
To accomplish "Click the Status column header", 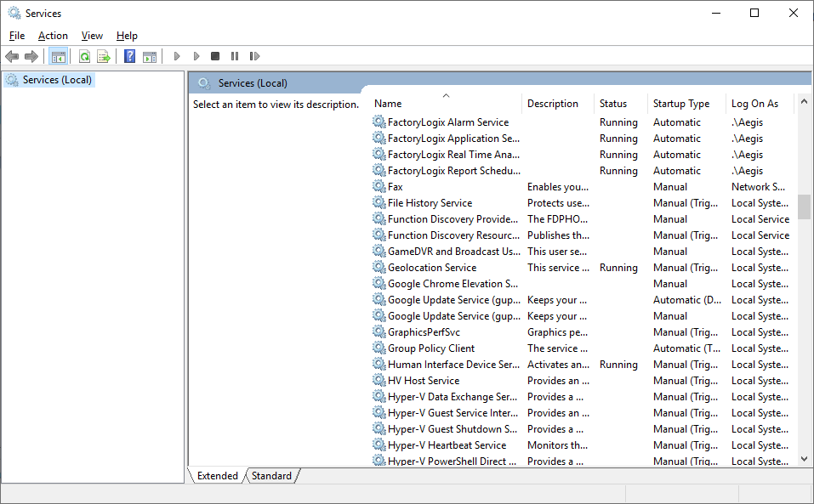I will (x=613, y=104).
